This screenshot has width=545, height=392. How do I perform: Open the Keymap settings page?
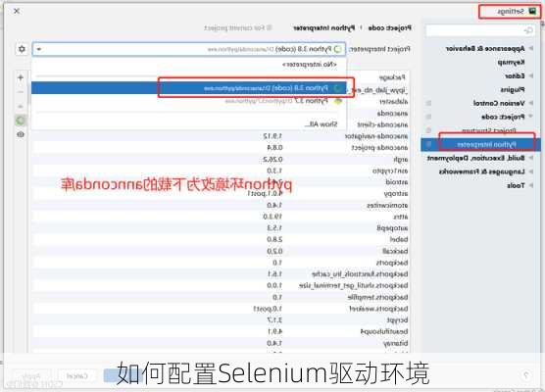click(511, 62)
